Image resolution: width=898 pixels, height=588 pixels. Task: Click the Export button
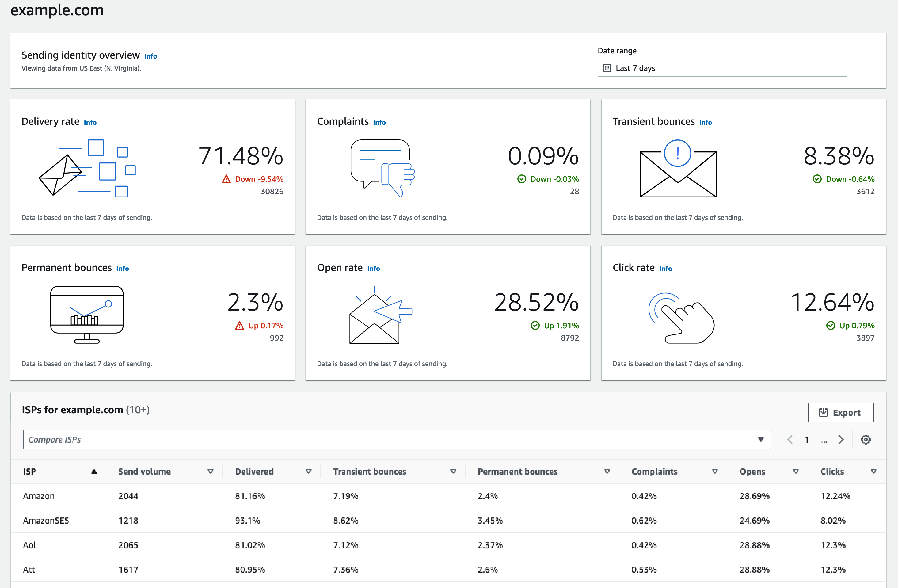[841, 412]
